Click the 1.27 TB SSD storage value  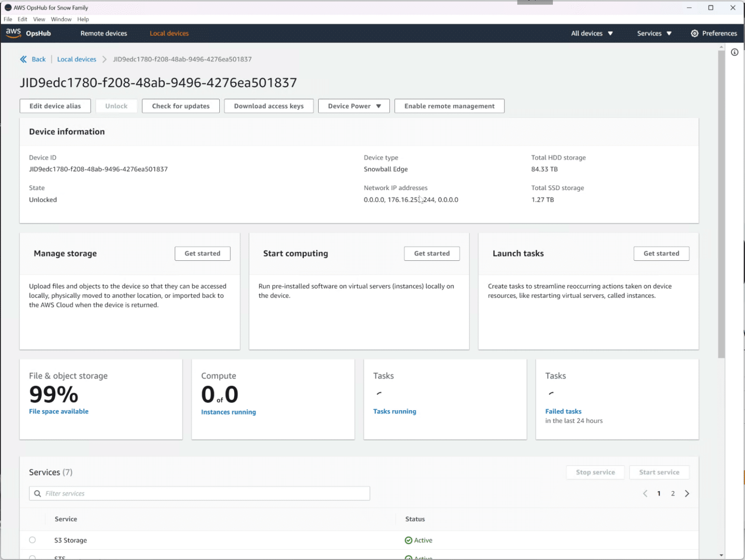pos(542,200)
